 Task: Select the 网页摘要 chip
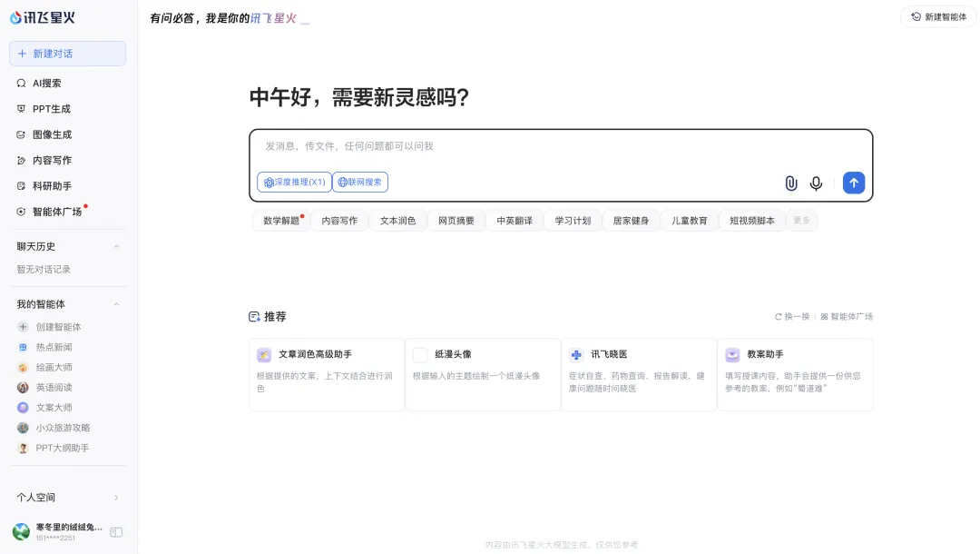456,221
